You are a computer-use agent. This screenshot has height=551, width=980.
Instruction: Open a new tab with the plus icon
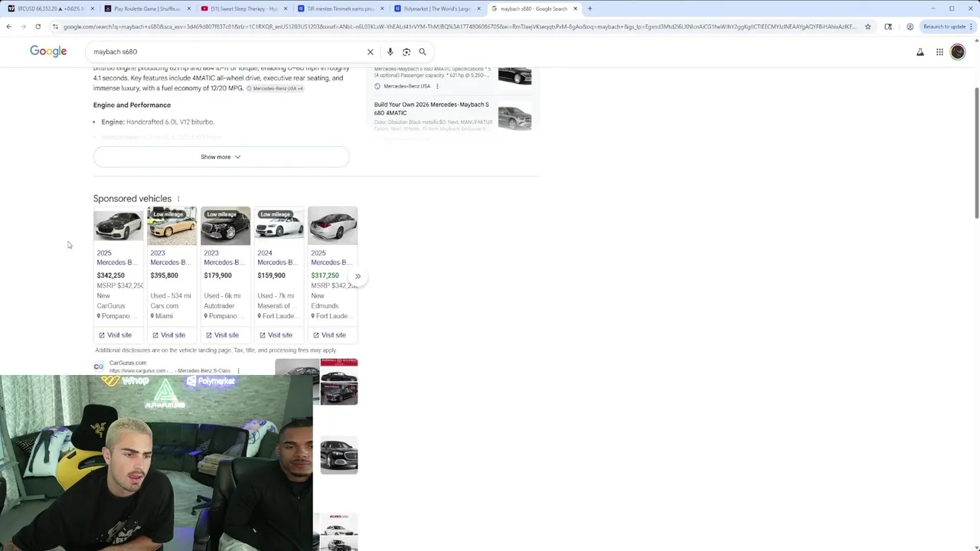(590, 8)
